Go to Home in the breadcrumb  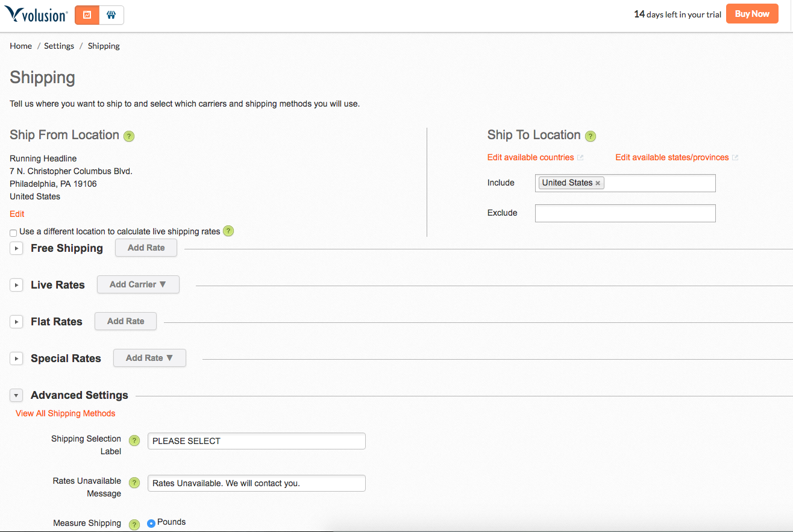tap(20, 46)
